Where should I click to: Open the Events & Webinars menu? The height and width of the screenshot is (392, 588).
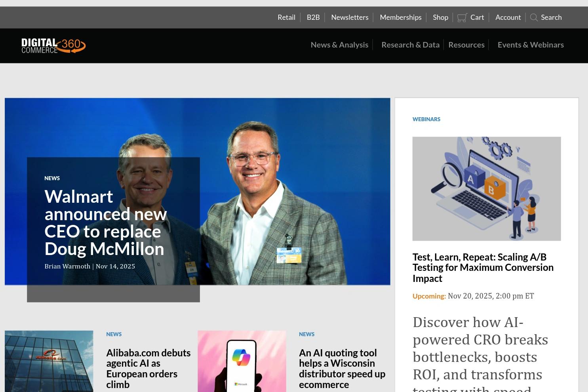531,44
